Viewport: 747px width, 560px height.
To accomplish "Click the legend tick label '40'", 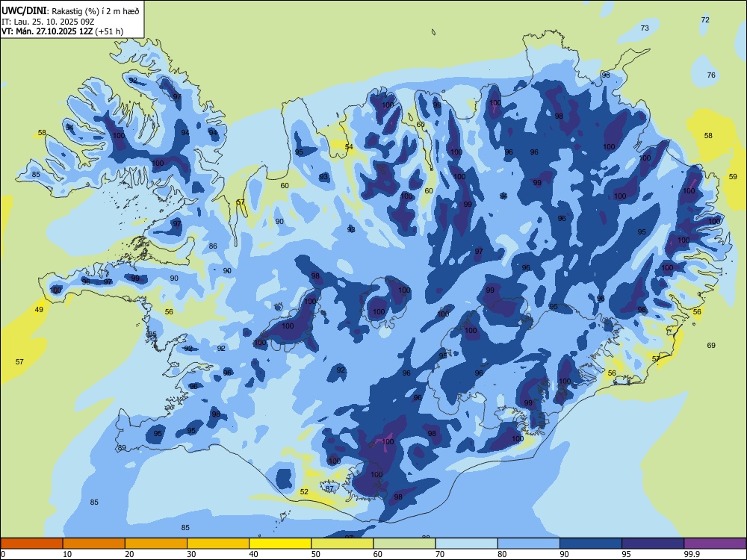I will tap(254, 554).
